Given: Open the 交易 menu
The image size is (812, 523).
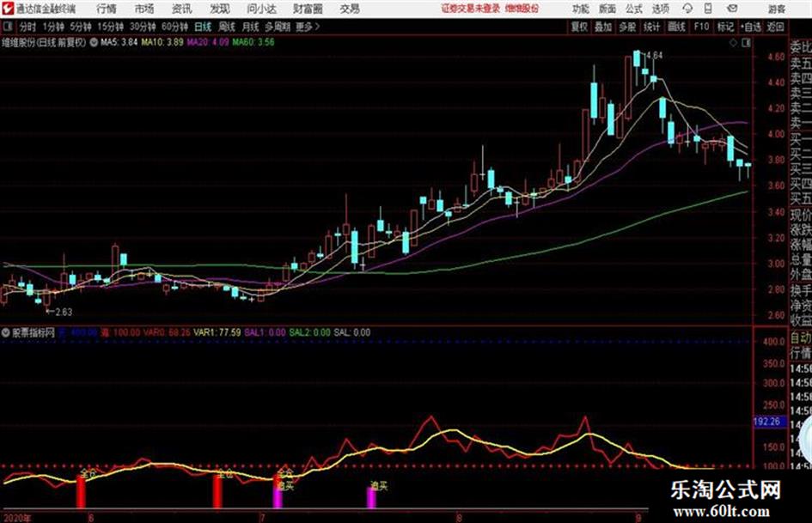Looking at the screenshot, I should pos(350,9).
